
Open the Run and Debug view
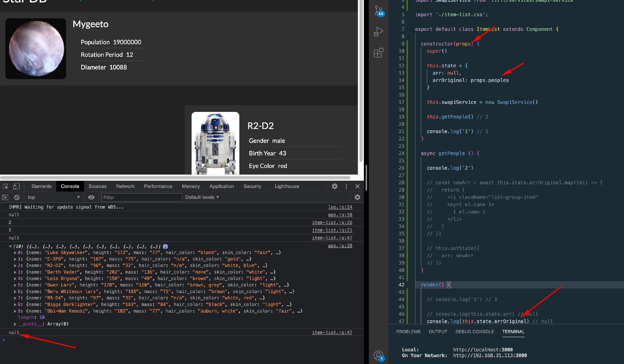click(x=378, y=32)
